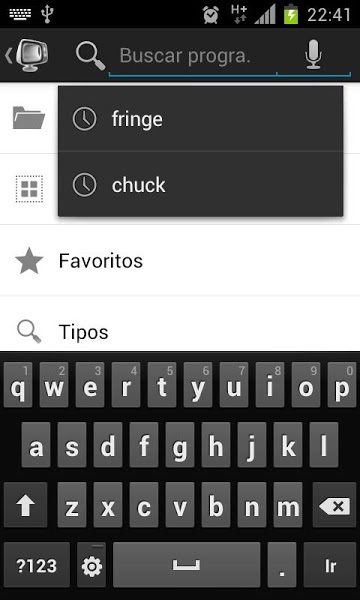The height and width of the screenshot is (600, 360).
Task: Tap the Ir go key
Action: [330, 565]
